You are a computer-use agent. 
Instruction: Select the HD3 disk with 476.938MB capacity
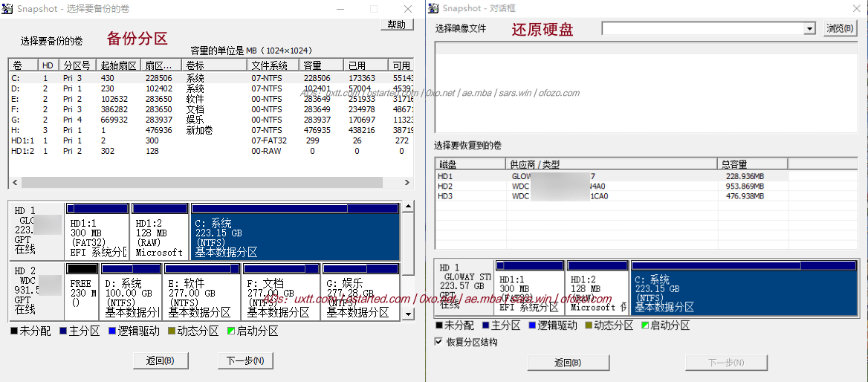pyautogui.click(x=580, y=196)
